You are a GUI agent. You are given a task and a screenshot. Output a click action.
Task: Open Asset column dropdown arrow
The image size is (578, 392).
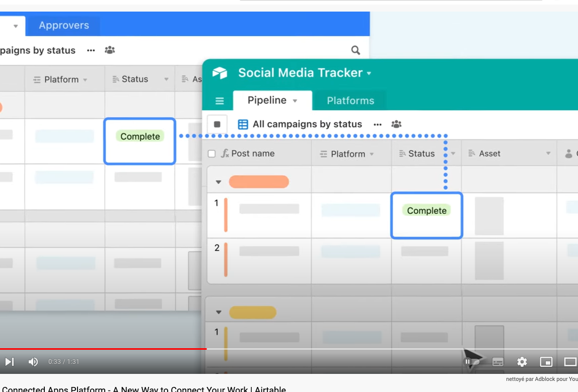(548, 153)
